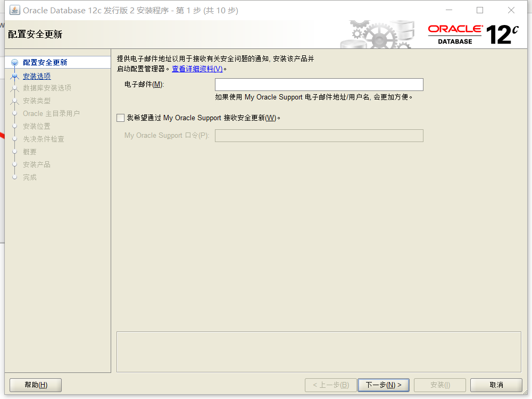Select the 安装产品 step
This screenshot has height=399, width=532.
37,164
